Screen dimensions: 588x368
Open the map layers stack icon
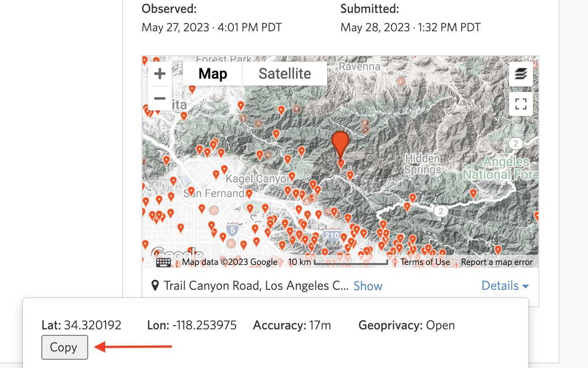pyautogui.click(x=520, y=74)
